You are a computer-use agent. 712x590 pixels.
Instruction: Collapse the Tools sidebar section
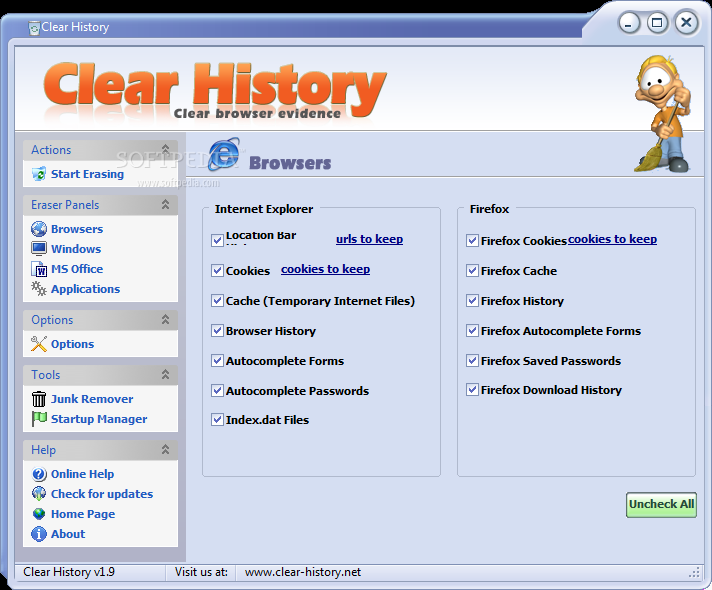pyautogui.click(x=165, y=375)
